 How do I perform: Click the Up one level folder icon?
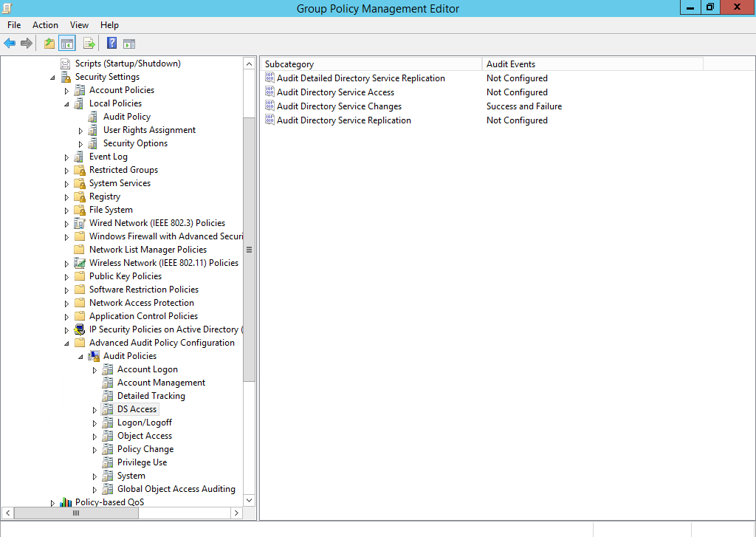tap(49, 44)
